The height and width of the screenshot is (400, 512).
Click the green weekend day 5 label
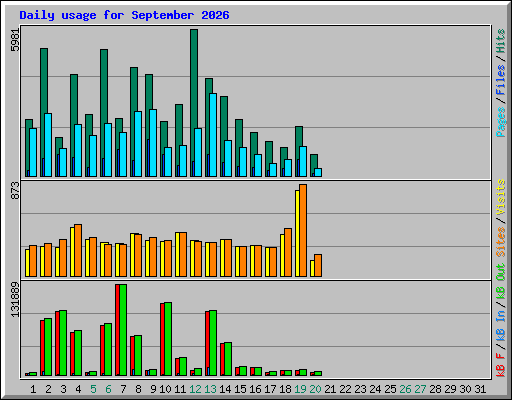93,389
